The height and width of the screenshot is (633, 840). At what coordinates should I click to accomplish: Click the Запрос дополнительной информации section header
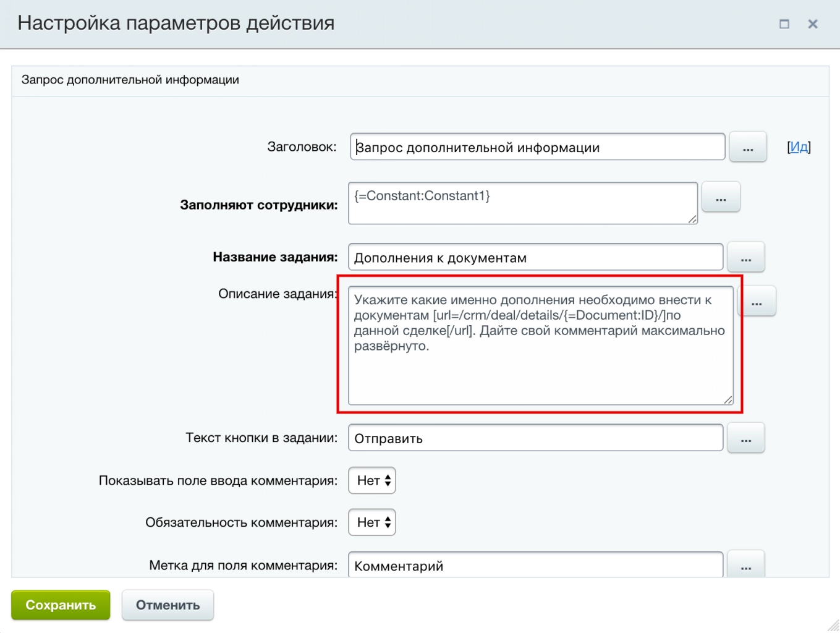[x=129, y=80]
